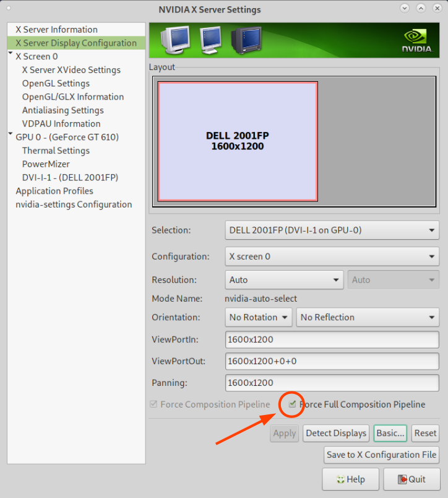Collapse the X Screen 0 tree arrow
This screenshot has width=448, height=498.
[11, 53]
